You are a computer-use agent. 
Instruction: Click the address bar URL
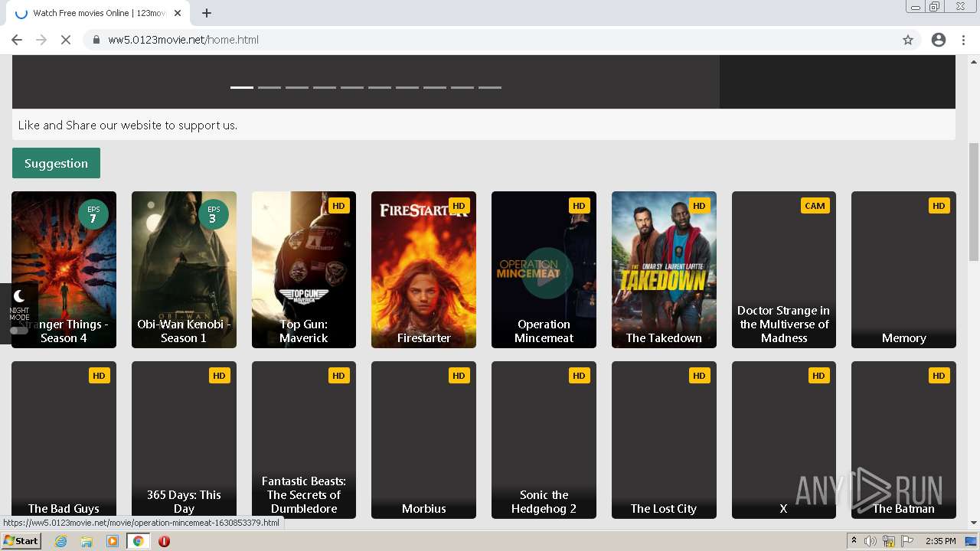pyautogui.click(x=183, y=40)
